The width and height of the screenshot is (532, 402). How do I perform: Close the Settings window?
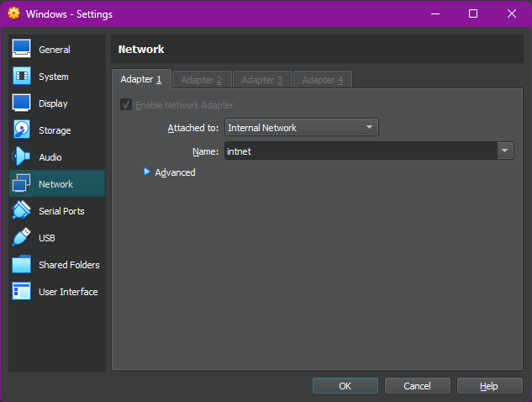512,13
